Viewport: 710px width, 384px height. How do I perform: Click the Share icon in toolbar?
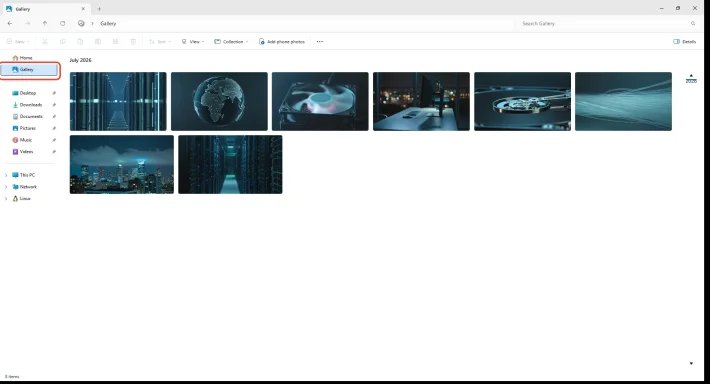pos(115,42)
